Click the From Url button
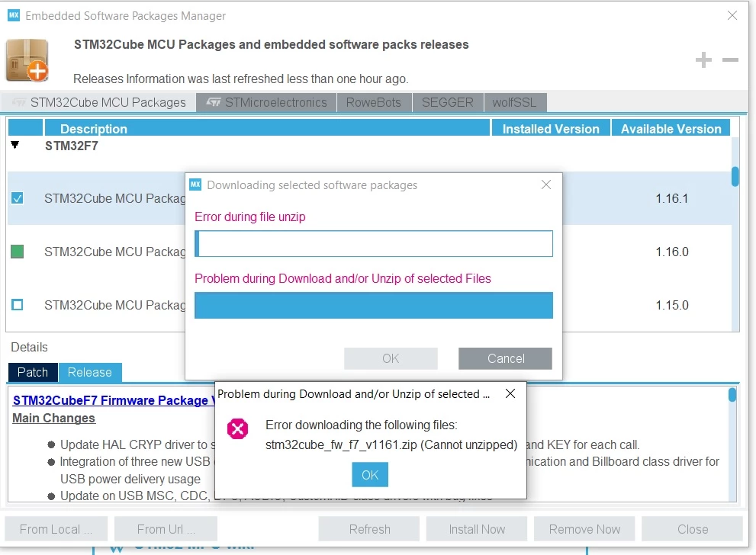 (x=166, y=529)
